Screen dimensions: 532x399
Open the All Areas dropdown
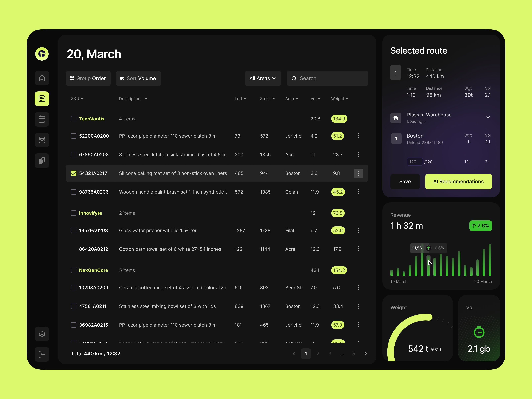263,78
